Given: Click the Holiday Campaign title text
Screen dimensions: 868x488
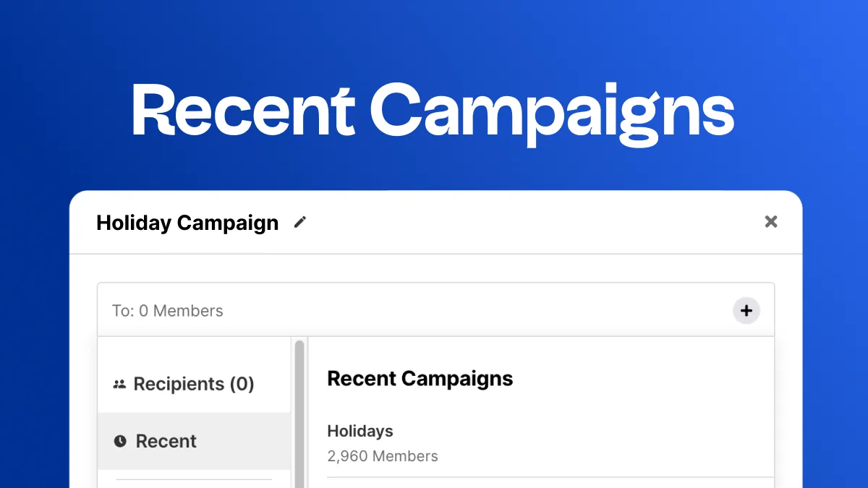Looking at the screenshot, I should (187, 223).
